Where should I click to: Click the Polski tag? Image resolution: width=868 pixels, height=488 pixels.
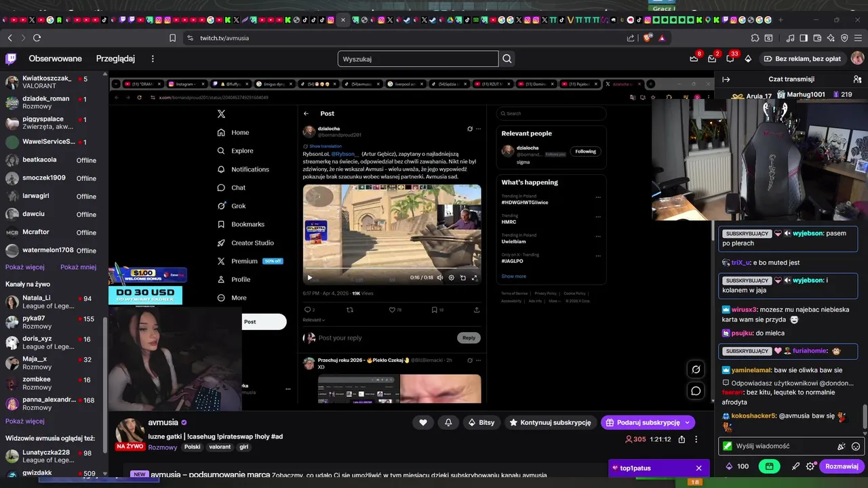click(x=193, y=447)
